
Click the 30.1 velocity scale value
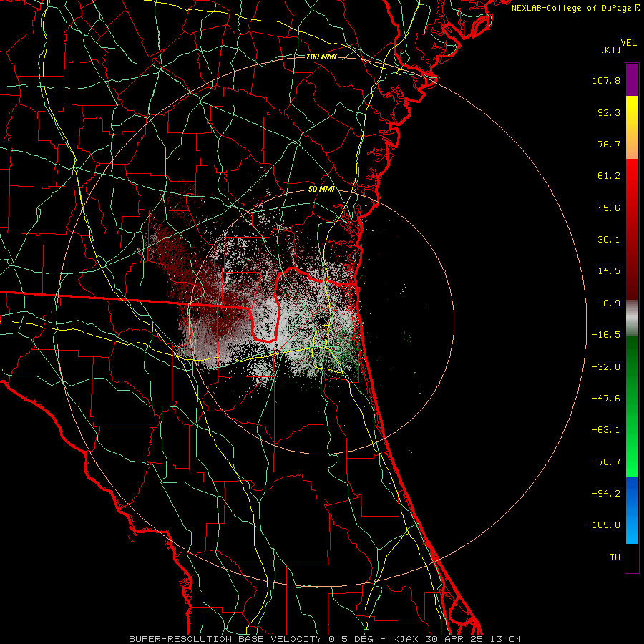[x=609, y=240]
